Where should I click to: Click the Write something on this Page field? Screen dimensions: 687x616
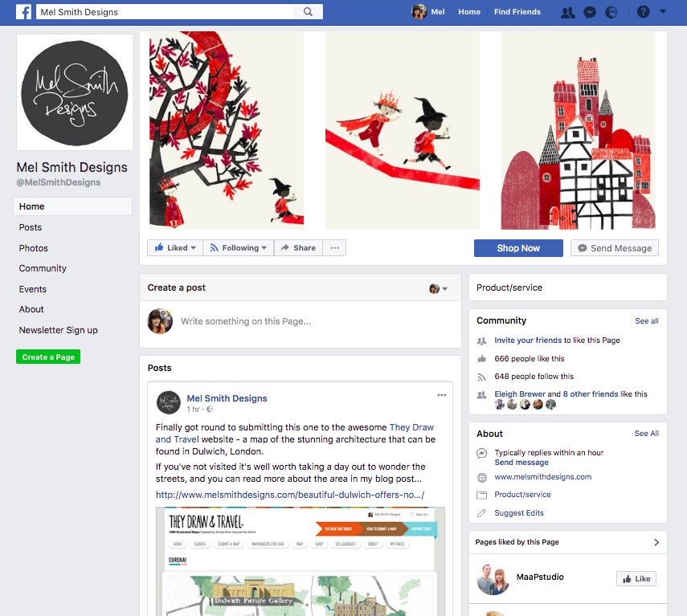(246, 321)
